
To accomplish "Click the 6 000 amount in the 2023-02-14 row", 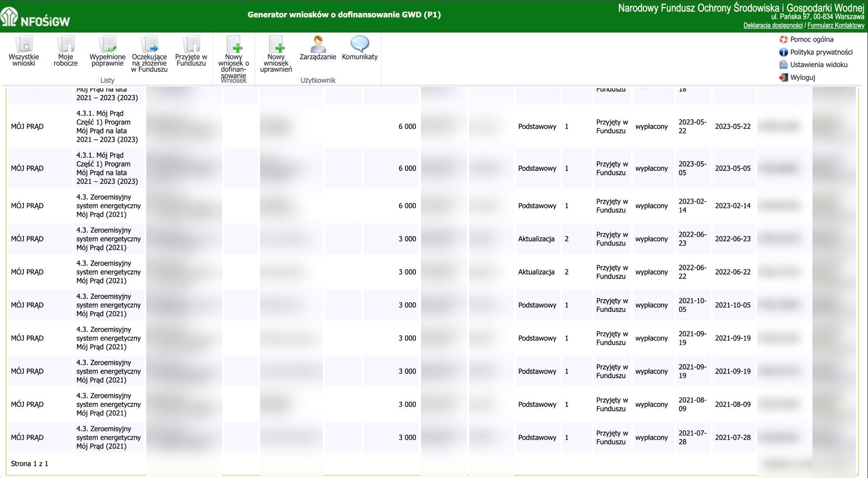I will point(407,206).
